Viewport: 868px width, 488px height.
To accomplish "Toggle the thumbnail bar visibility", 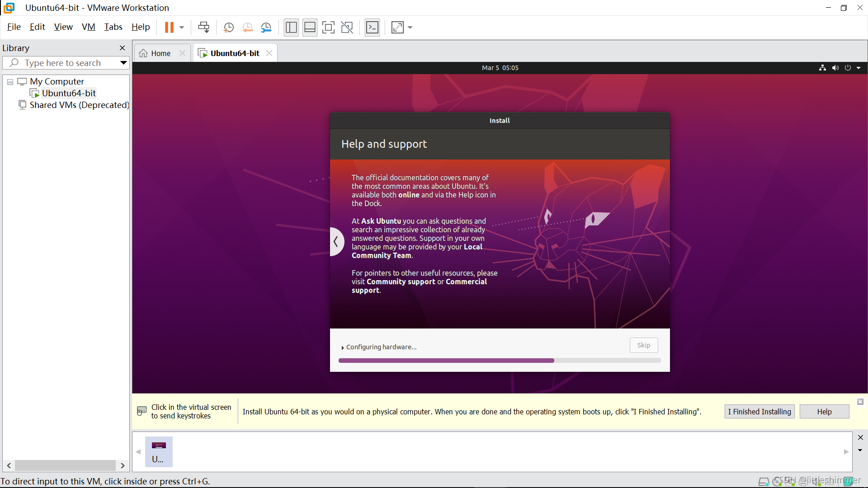I will click(x=310, y=28).
